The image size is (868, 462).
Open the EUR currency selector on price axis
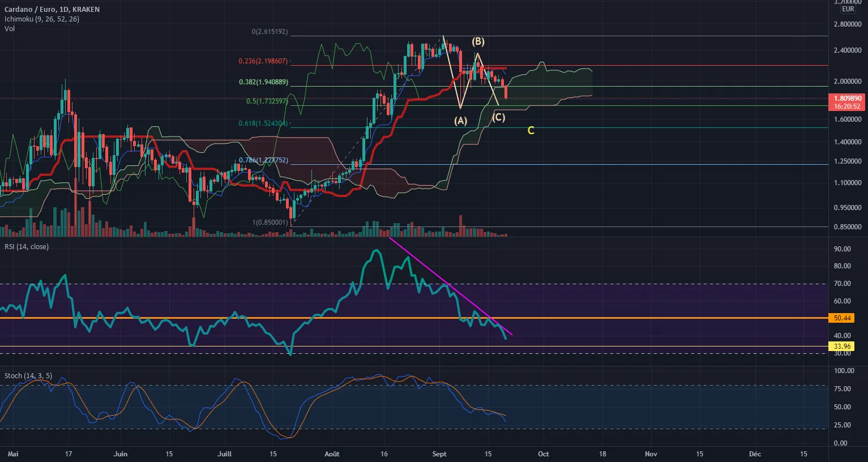848,9
